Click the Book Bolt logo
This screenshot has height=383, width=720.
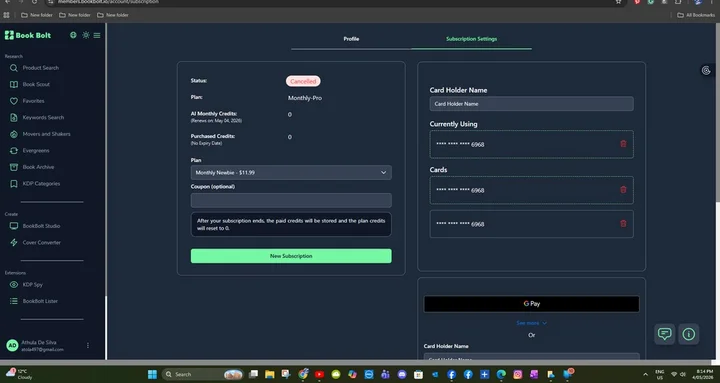click(28, 35)
